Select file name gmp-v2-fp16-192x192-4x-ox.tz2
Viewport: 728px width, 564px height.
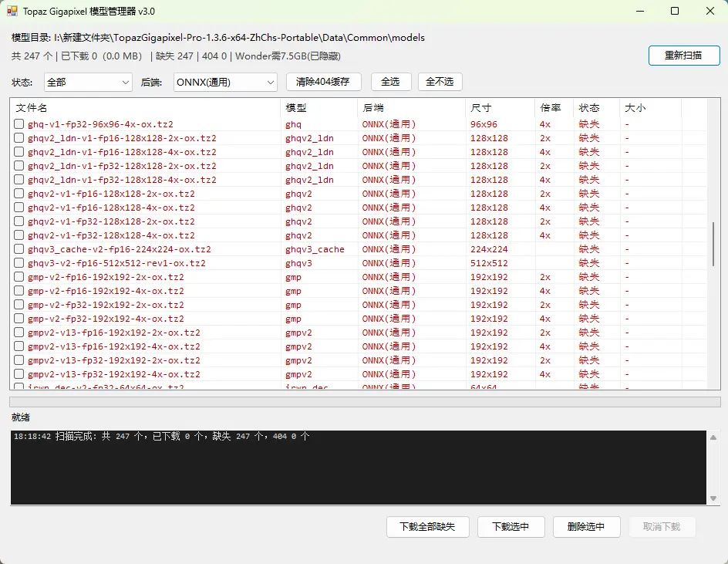click(x=106, y=291)
